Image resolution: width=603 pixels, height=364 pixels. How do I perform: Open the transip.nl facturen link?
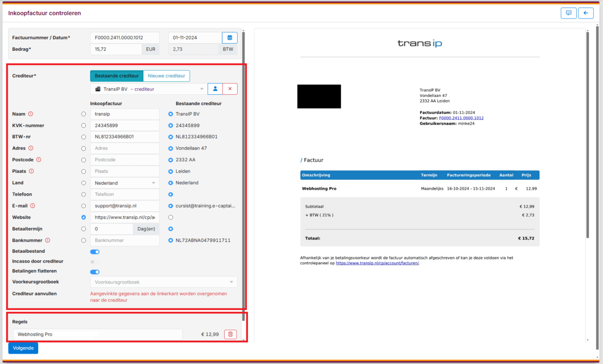click(x=377, y=263)
